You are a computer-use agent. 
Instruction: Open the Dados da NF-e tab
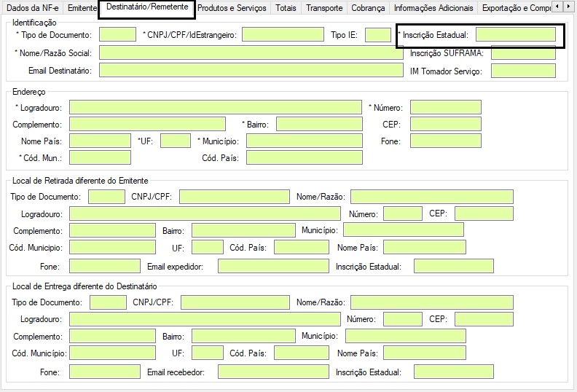(x=31, y=8)
